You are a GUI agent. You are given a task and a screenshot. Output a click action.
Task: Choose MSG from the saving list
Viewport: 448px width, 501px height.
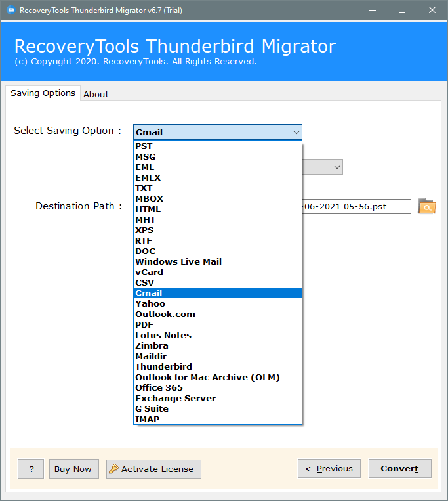point(218,156)
